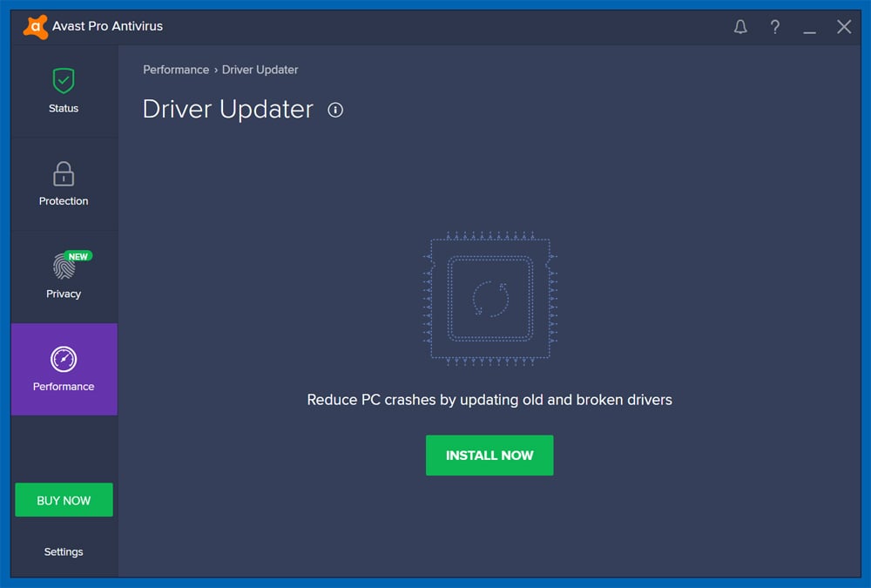This screenshot has width=871, height=588.
Task: Click the Driver Updater page heading
Action: [x=227, y=110]
